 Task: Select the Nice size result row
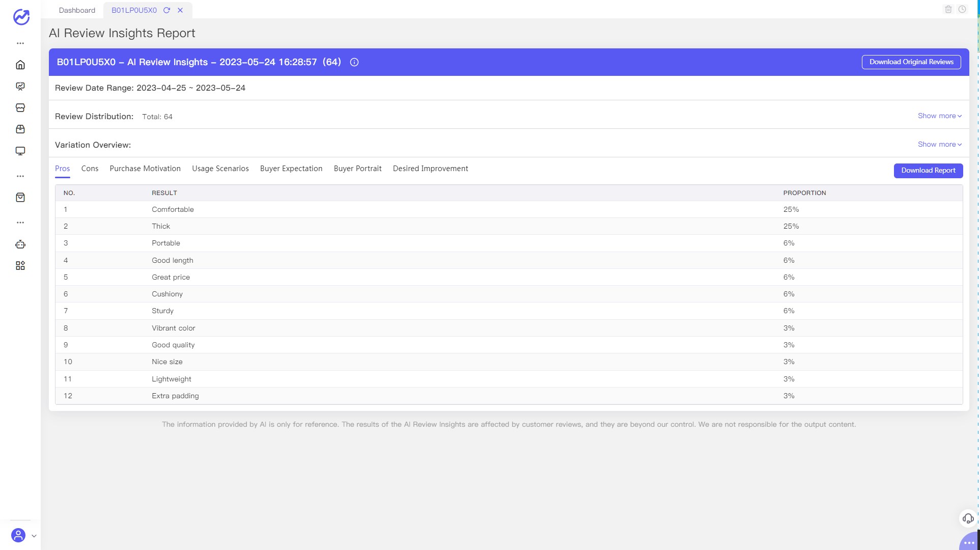tap(509, 362)
